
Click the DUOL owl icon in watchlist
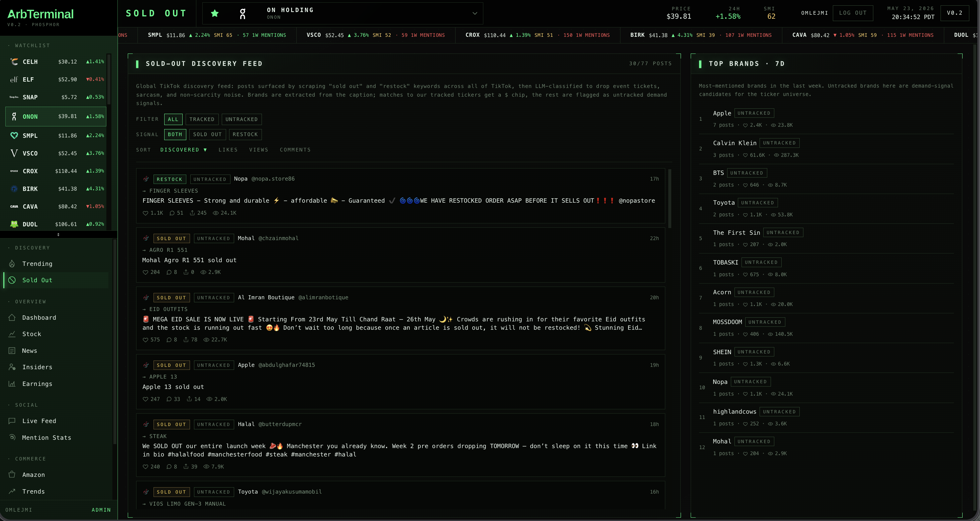pos(14,224)
